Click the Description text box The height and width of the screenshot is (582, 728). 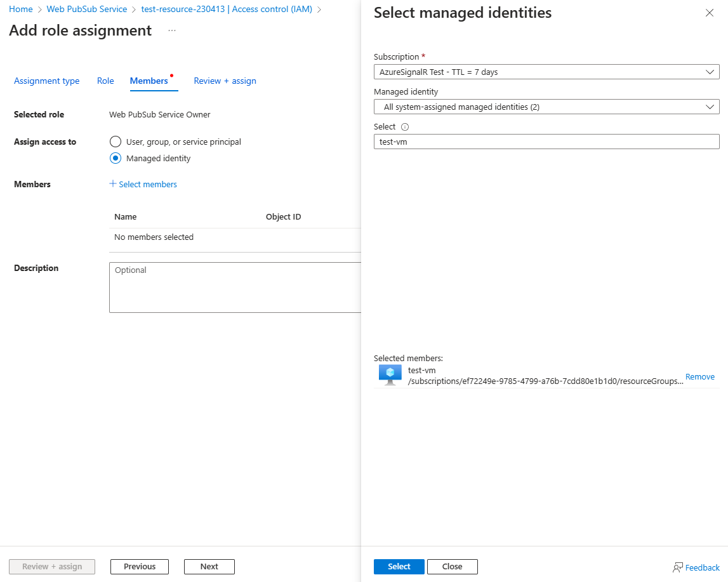[x=235, y=288]
